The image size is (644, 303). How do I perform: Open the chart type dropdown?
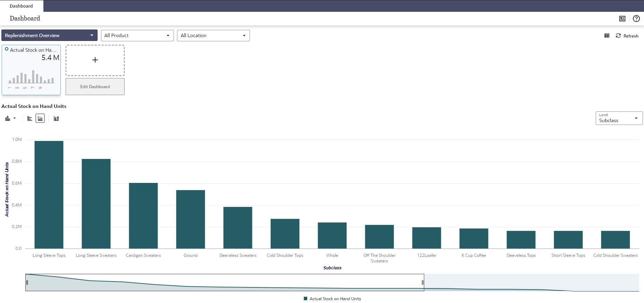click(10, 119)
